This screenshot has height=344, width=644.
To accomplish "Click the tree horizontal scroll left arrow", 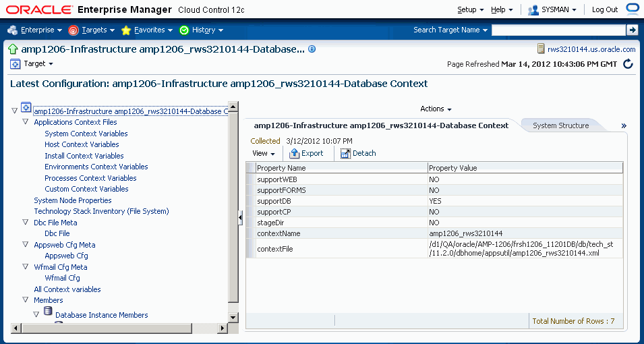I will 16,328.
